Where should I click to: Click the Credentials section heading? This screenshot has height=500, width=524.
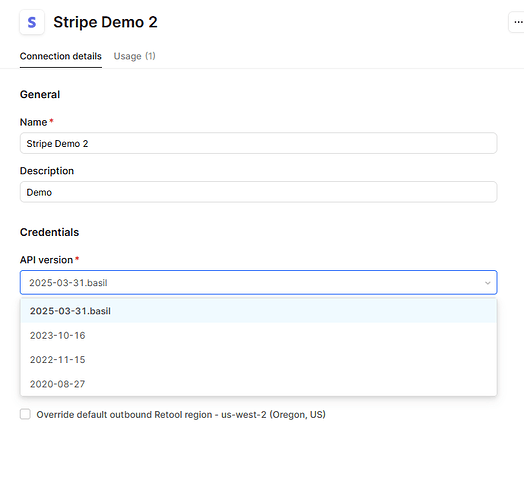click(x=49, y=232)
